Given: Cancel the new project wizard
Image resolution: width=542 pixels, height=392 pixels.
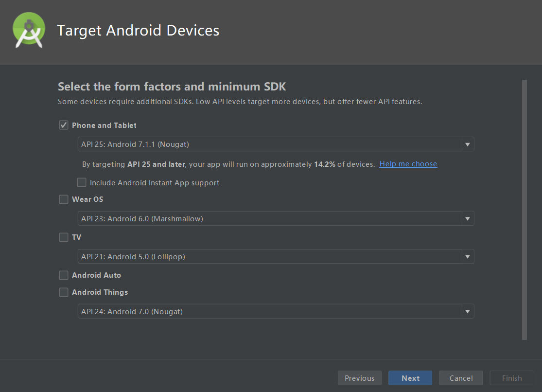Looking at the screenshot, I should (x=461, y=378).
